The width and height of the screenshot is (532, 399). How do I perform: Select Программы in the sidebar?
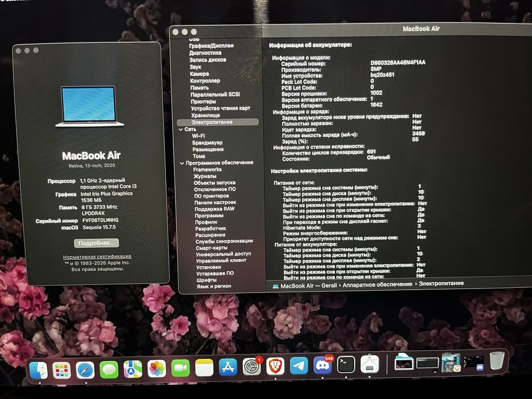tap(209, 216)
